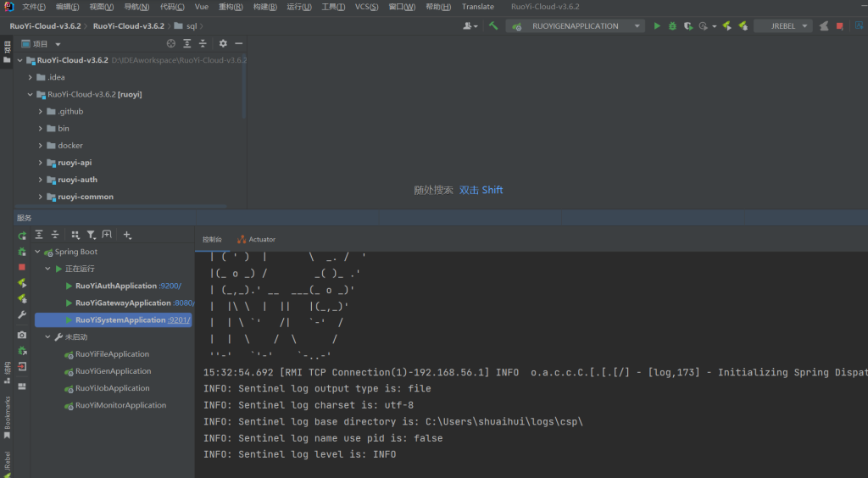Select RuoYiGenApplication in the services tree
This screenshot has height=478, width=868.
pyautogui.click(x=113, y=371)
